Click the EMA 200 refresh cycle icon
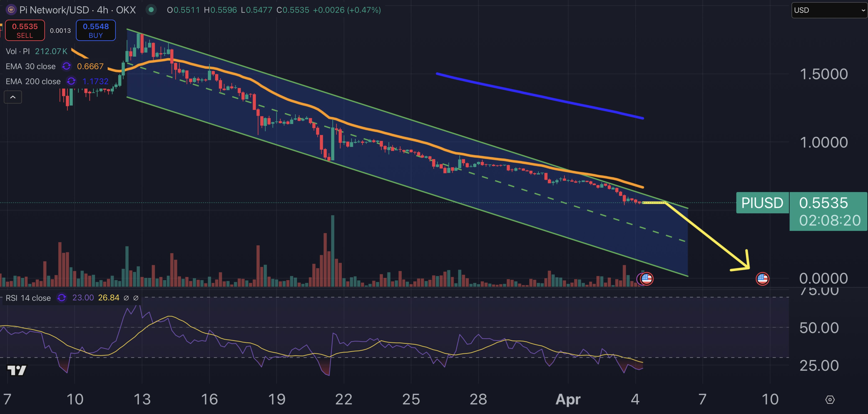The height and width of the screenshot is (414, 868). point(71,81)
